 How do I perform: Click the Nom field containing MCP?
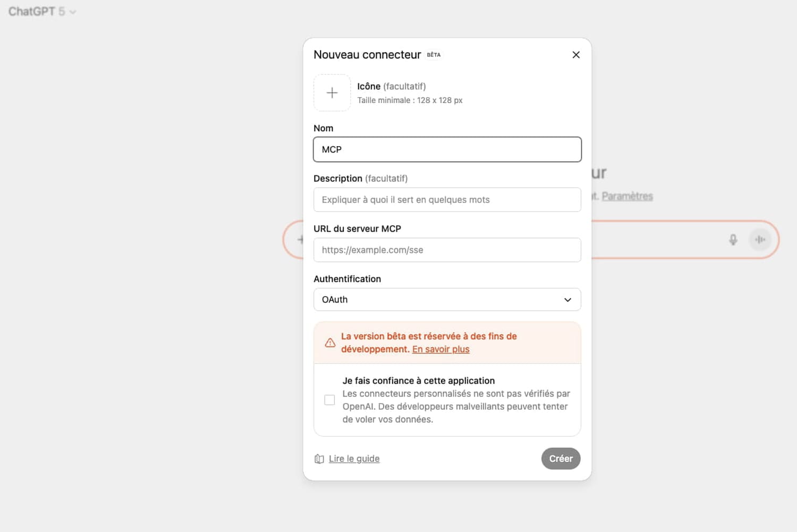447,149
